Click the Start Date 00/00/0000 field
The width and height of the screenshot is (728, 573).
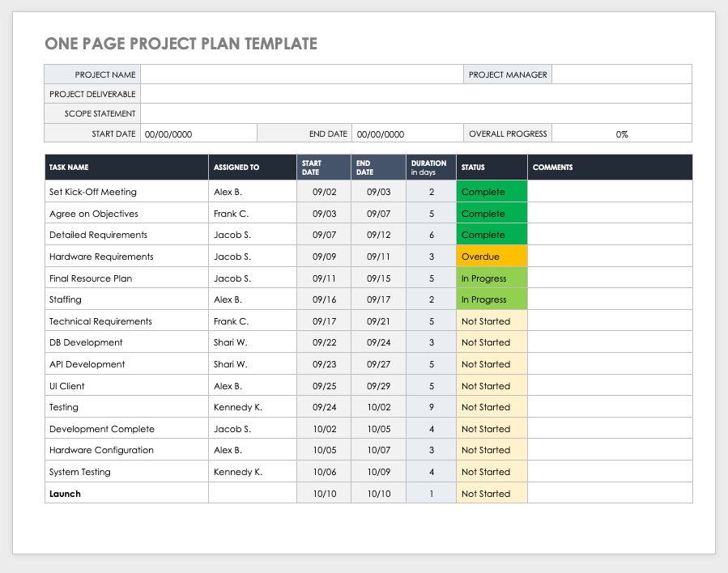(198, 134)
